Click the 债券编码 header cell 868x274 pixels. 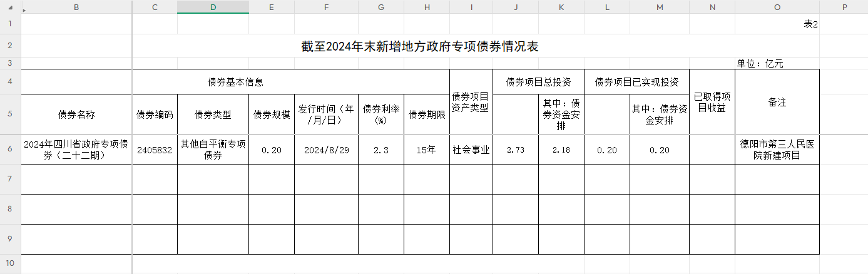point(155,114)
